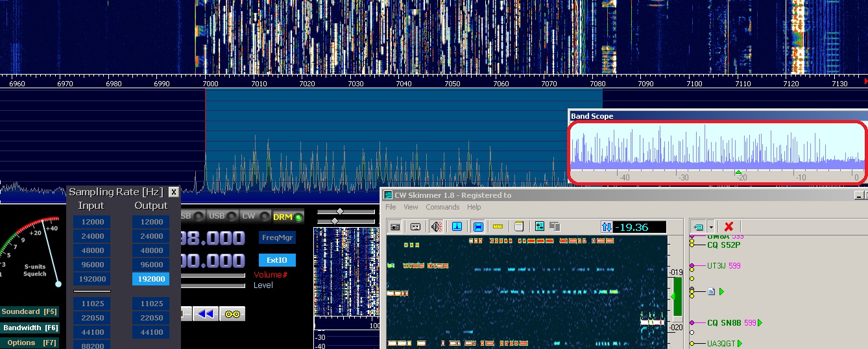The height and width of the screenshot is (349, 868).
Task: Click the cassette recorder icon in CW Skimmer toolbar
Action: (x=415, y=226)
